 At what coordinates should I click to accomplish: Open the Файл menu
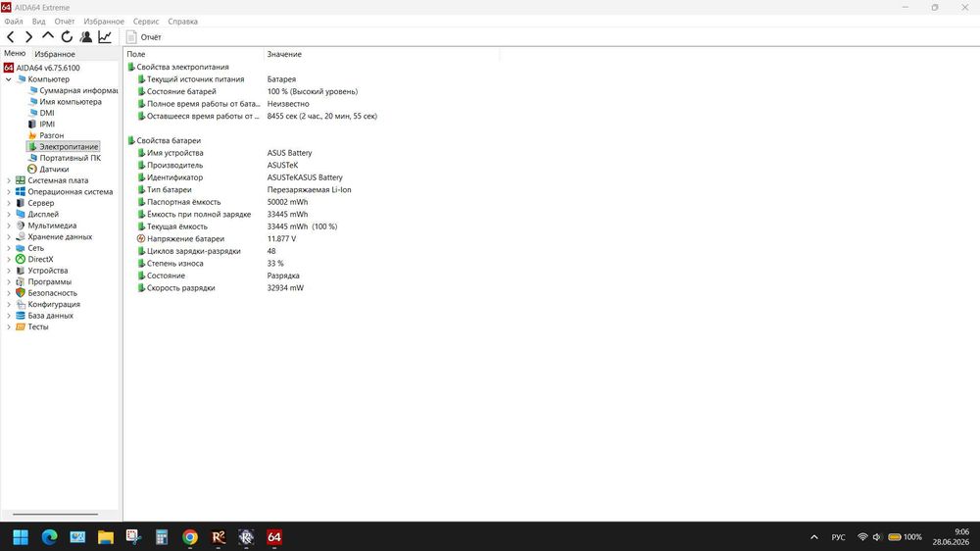click(14, 22)
